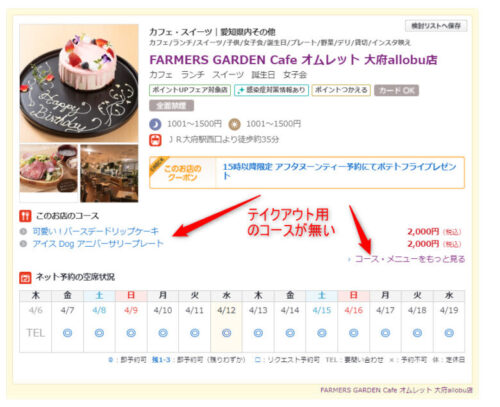Screen dimensions: 500x407
Task: Click the calendar icon beside ネット予約の空席状況
Action: [25, 277]
